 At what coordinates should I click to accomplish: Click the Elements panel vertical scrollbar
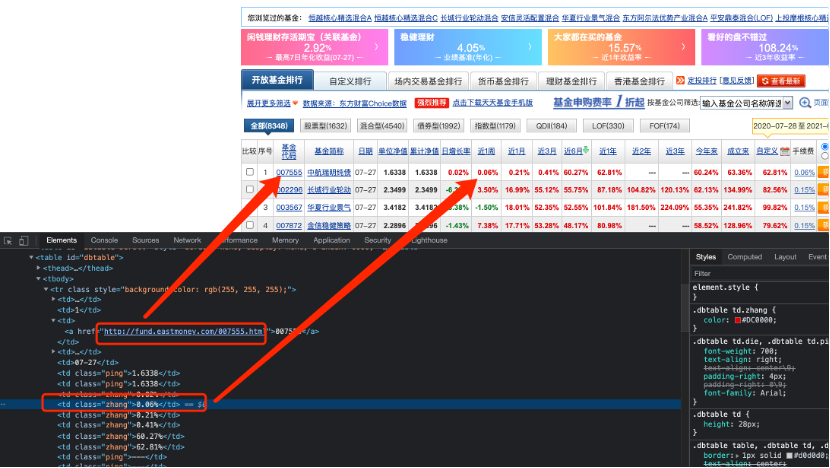[x=685, y=307]
